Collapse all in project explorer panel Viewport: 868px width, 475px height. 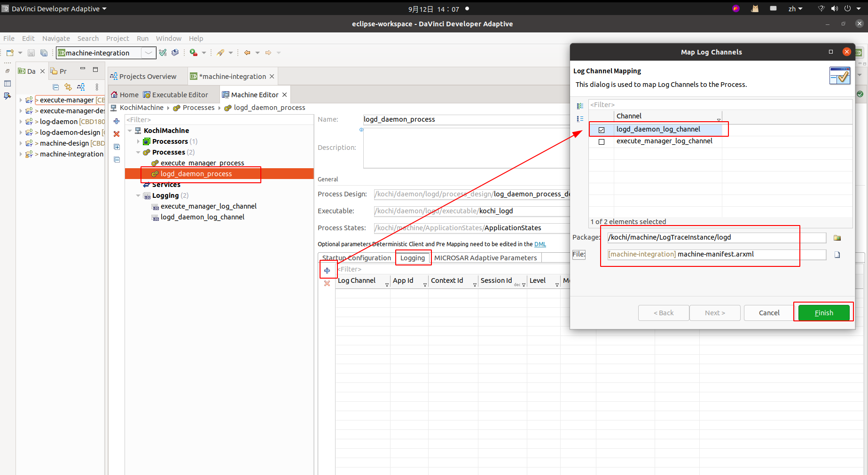click(x=56, y=87)
